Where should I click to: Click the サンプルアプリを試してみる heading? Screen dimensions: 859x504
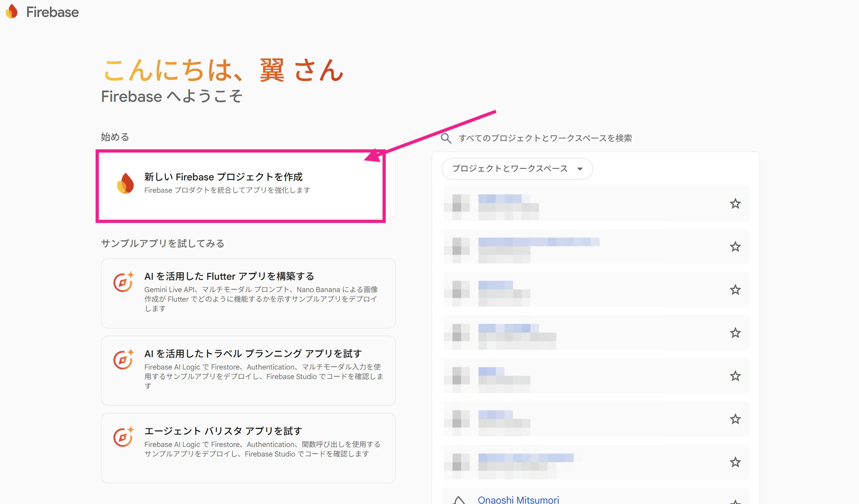point(163,243)
